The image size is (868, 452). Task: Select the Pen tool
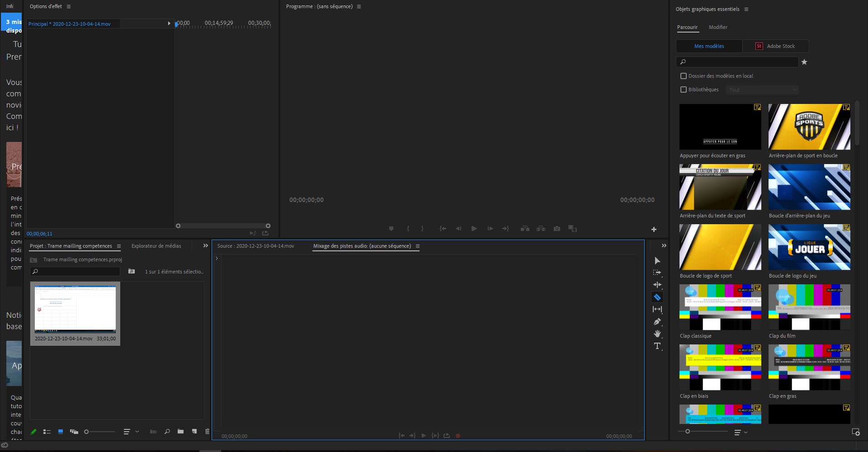657,322
